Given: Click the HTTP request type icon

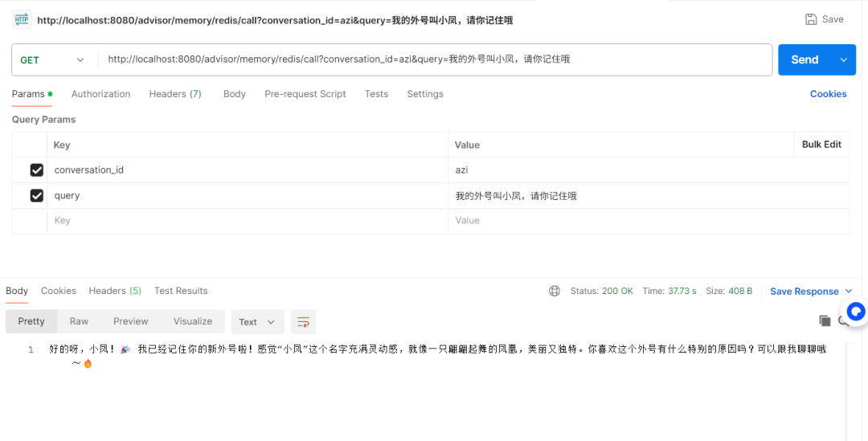Looking at the screenshot, I should pyautogui.click(x=22, y=19).
